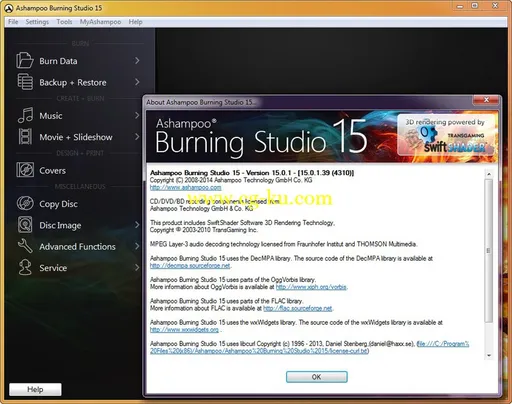Click the SwiftShader 3D rendering badge

(446, 135)
